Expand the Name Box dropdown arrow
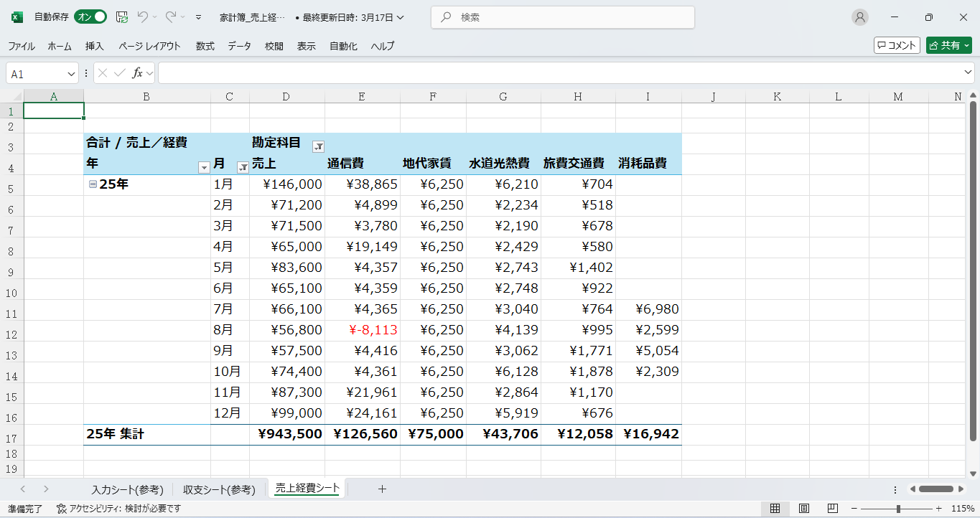 tap(71, 73)
